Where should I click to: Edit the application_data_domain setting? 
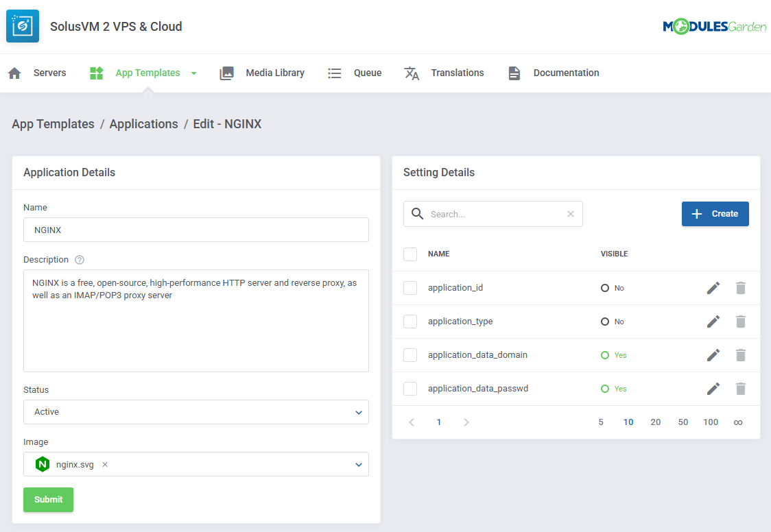pyautogui.click(x=713, y=355)
